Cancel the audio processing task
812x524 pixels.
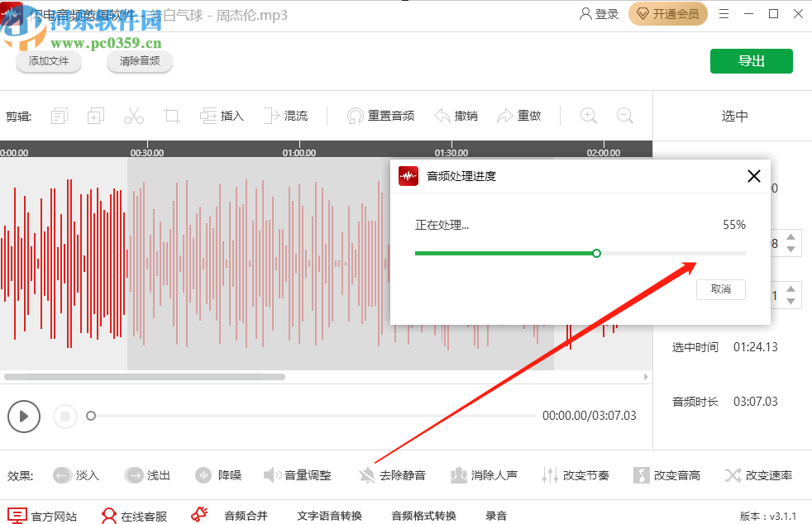pyautogui.click(x=723, y=289)
